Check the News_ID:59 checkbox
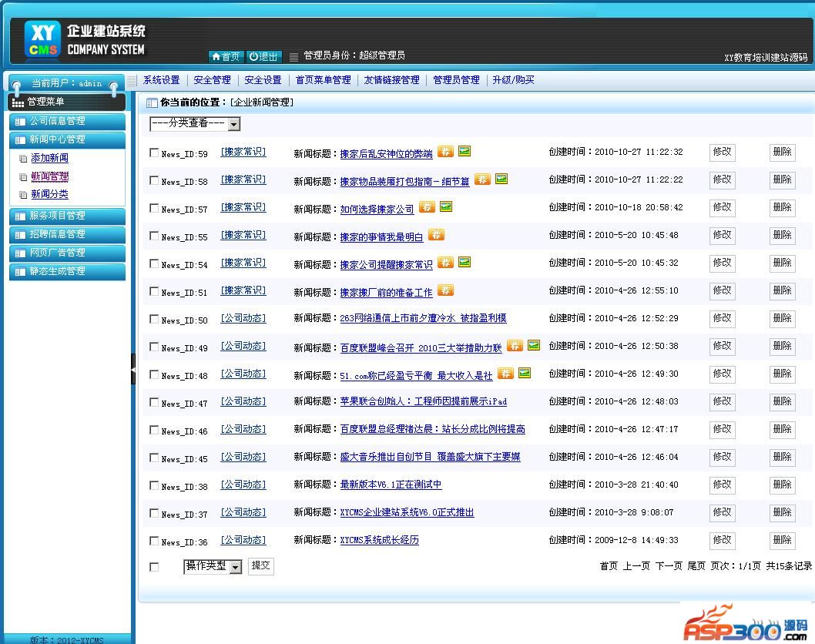Screen dimensions: 815x644 154,153
